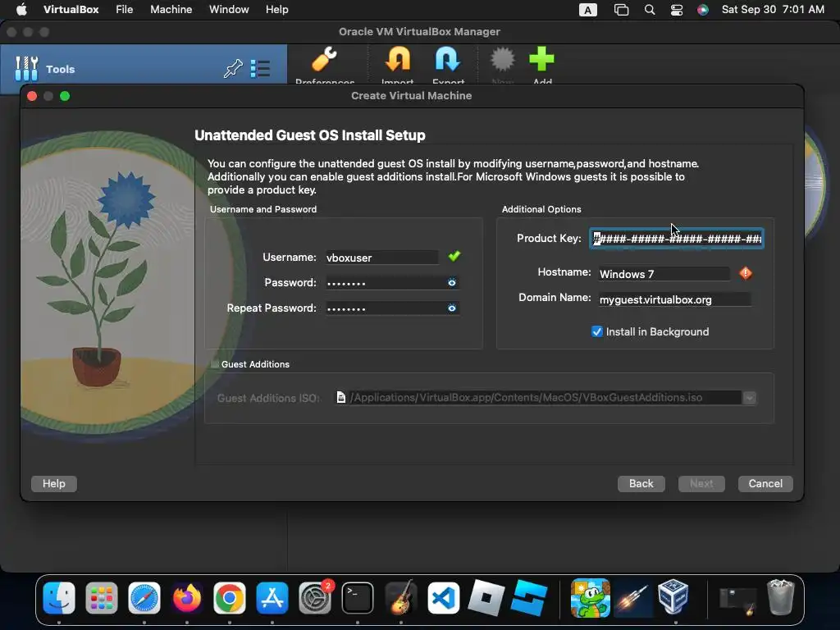The image size is (840, 630).
Task: Open the VirtualBox application menu
Action: 71,9
